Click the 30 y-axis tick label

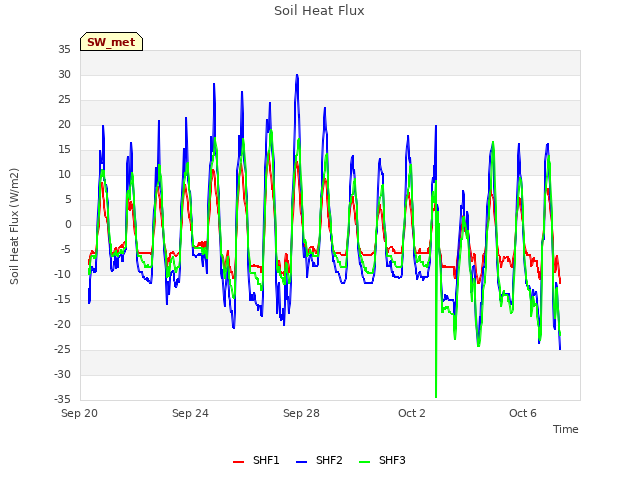tap(64, 75)
